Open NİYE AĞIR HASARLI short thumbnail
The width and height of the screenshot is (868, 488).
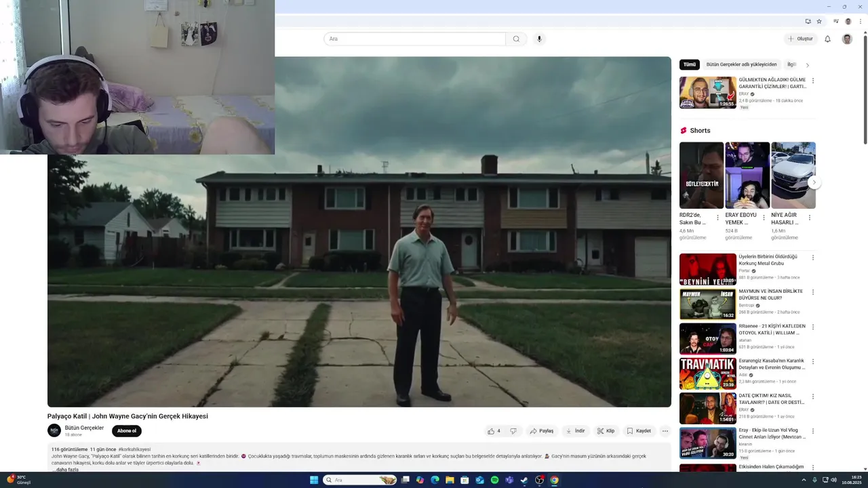click(x=793, y=175)
